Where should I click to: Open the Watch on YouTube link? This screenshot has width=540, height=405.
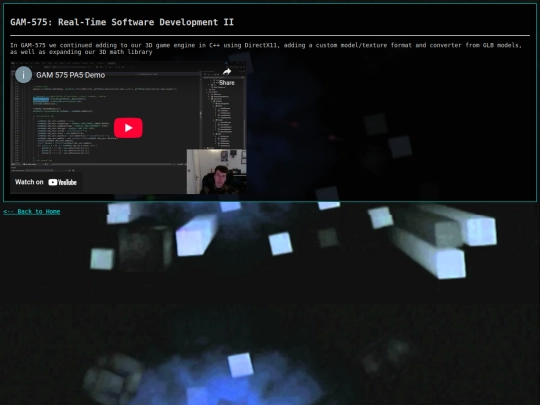pyautogui.click(x=46, y=182)
